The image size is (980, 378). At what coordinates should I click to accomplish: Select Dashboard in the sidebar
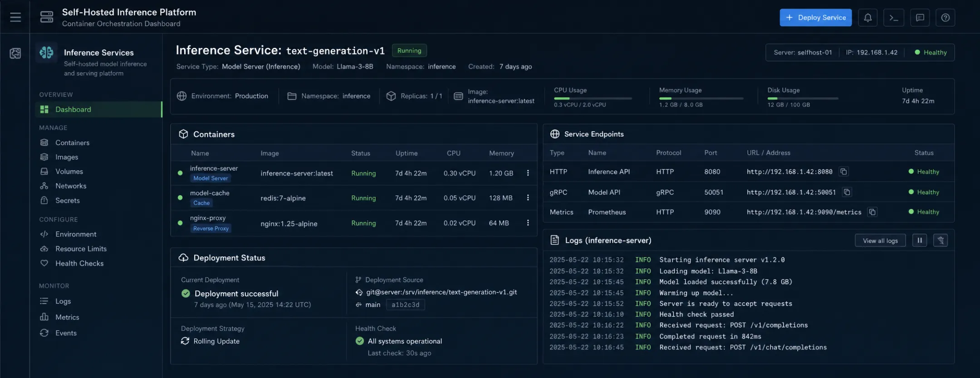click(98, 109)
